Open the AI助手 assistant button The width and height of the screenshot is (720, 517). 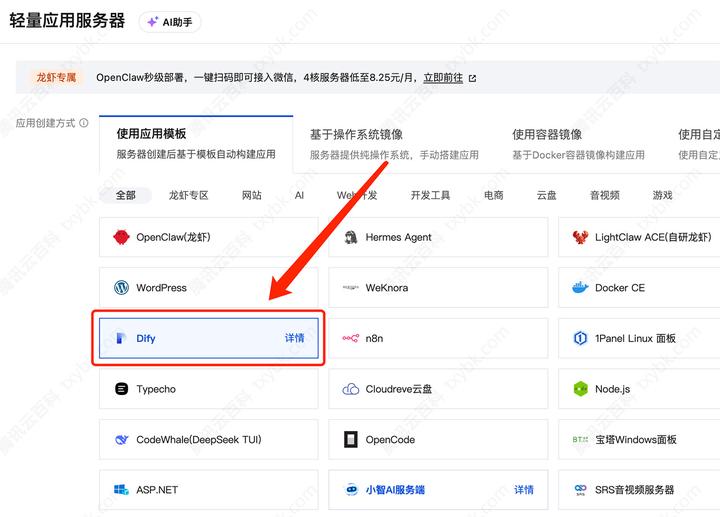[170, 22]
